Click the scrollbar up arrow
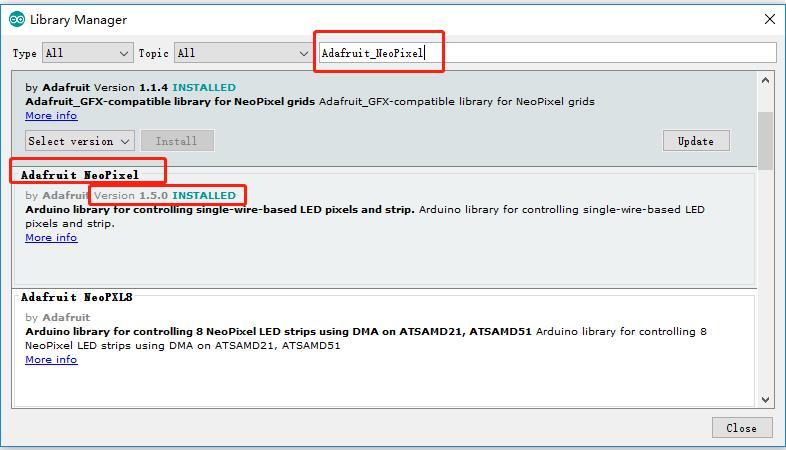Viewport: 786px width, 450px height. pyautogui.click(x=765, y=80)
